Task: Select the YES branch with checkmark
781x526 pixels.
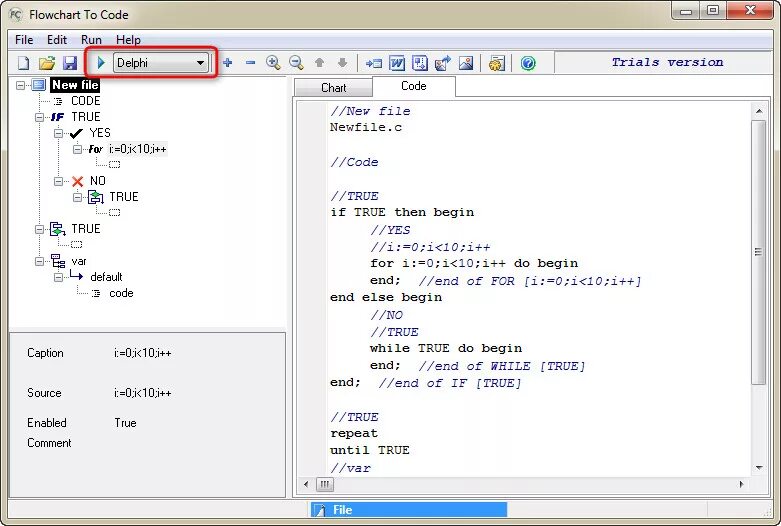Action: pos(100,133)
